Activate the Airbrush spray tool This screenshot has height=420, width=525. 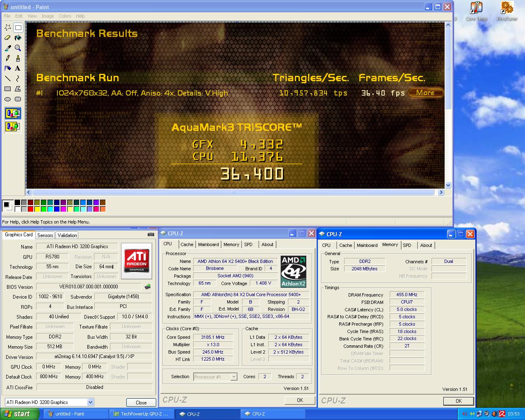[x=8, y=68]
